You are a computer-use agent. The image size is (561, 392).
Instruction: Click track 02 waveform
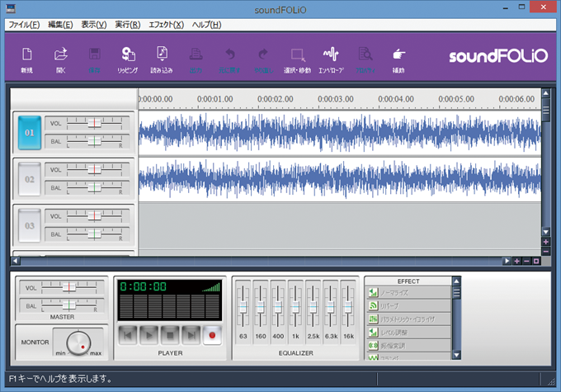tap(340, 179)
